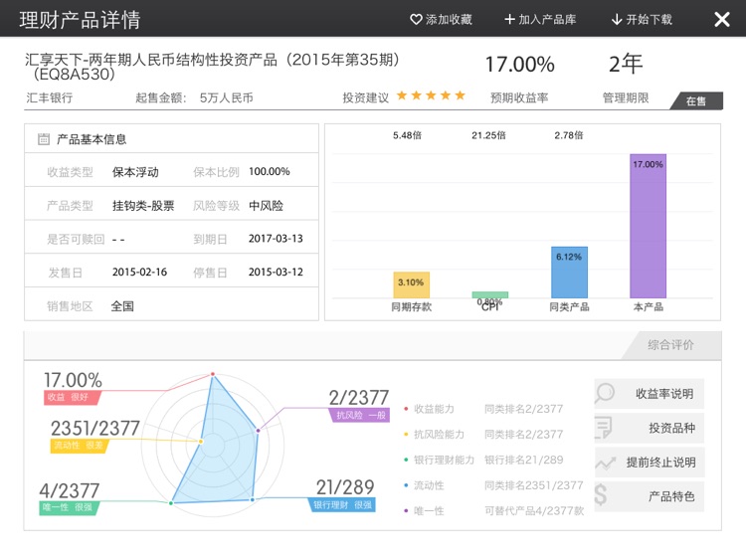Close the 理财产品详情 dialog with the X
This screenshot has width=746, height=560.
722,20
